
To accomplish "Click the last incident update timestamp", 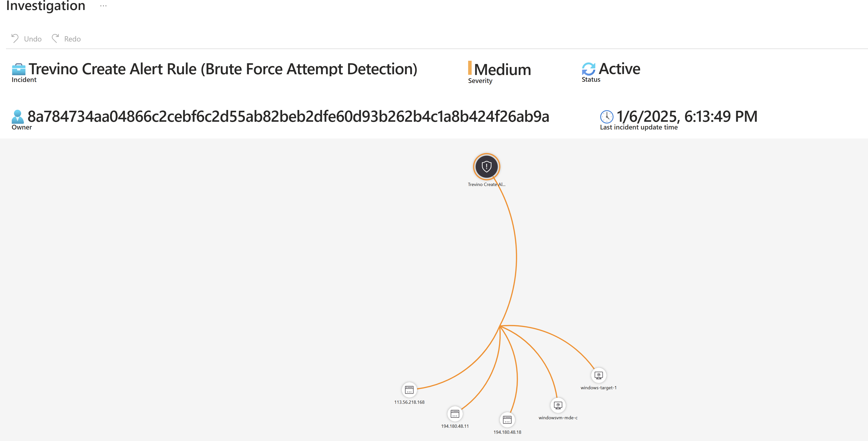I will tap(687, 116).
